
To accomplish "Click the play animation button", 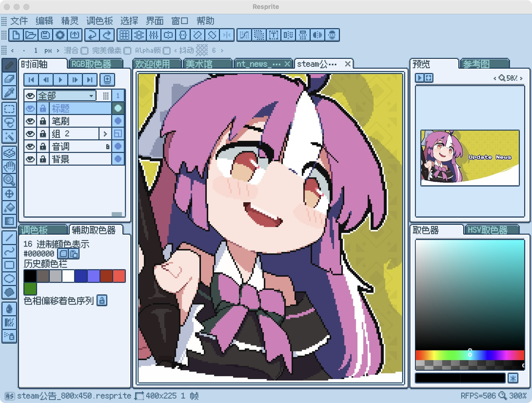I will click(60, 80).
